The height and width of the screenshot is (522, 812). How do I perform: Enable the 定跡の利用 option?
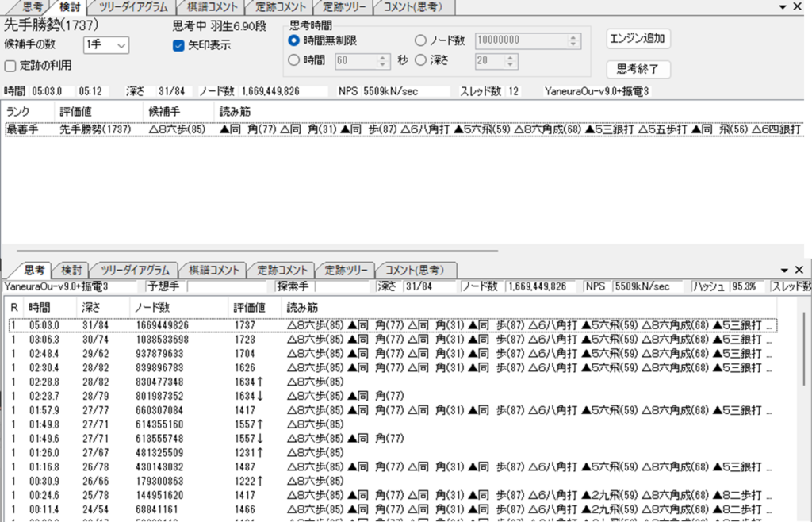click(x=8, y=64)
